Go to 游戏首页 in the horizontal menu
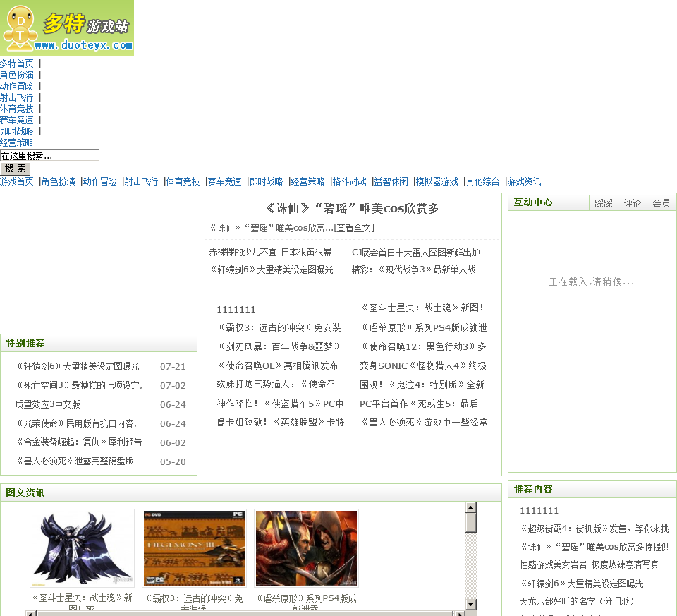This screenshot has height=616, width=677. (17, 181)
